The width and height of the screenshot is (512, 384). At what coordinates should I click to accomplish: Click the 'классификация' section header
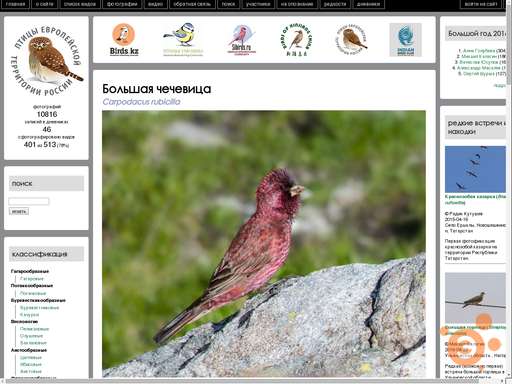[x=46, y=254]
